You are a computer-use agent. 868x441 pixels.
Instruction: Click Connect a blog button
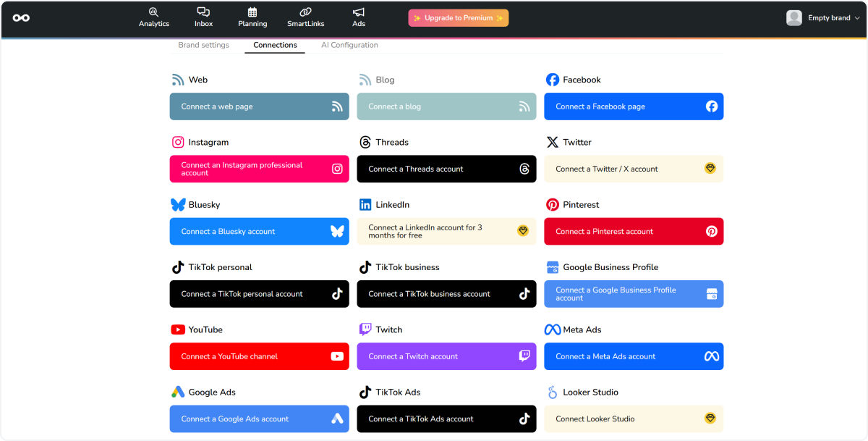(447, 106)
